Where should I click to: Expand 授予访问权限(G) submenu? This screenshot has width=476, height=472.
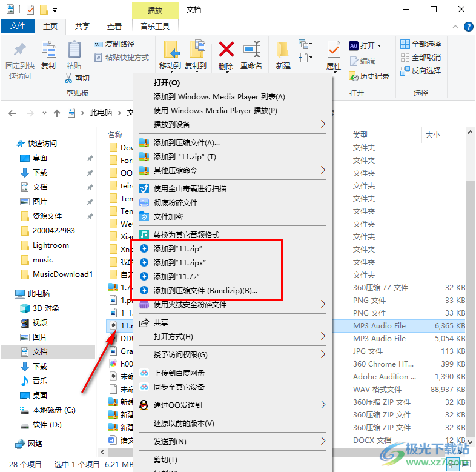pyautogui.click(x=232, y=355)
